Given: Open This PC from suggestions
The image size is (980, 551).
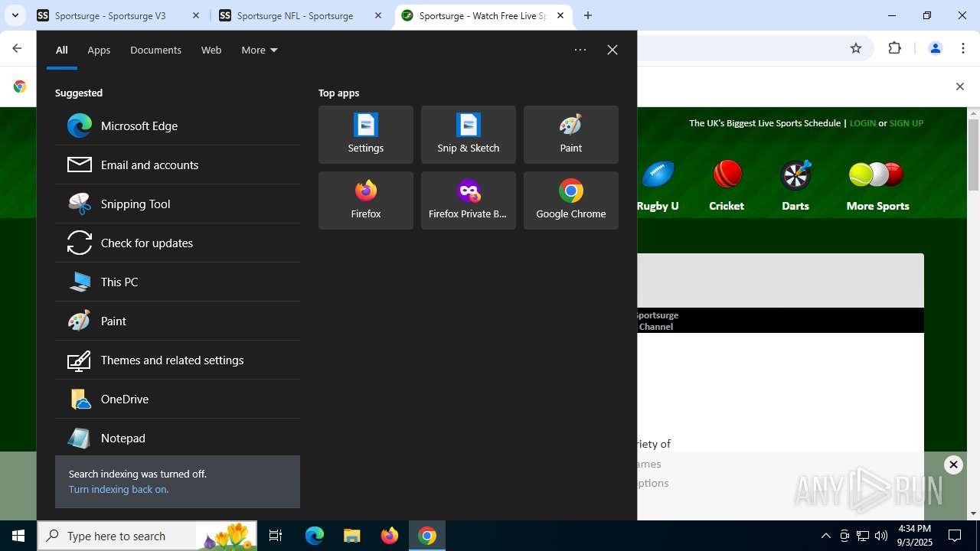Looking at the screenshot, I should coord(178,282).
